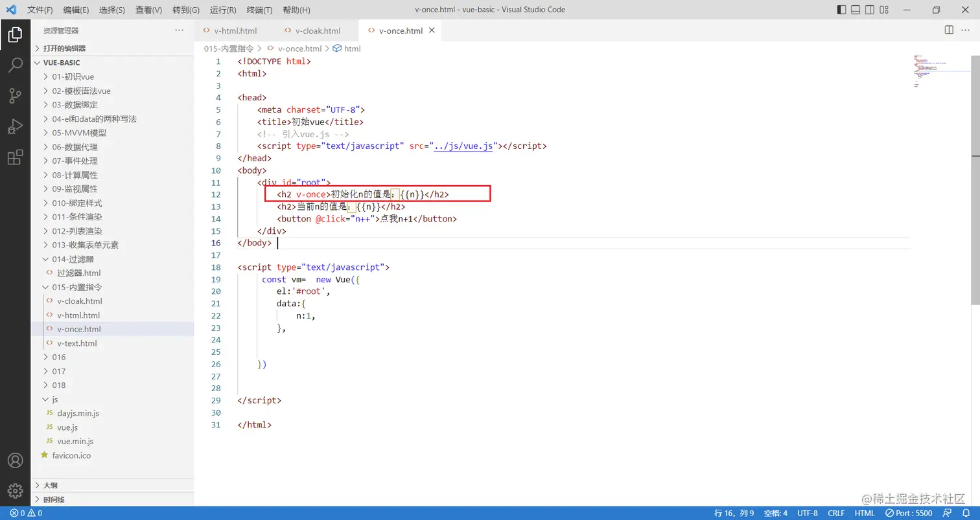Expand 08-计算属性 folder
980x520 pixels.
point(113,175)
